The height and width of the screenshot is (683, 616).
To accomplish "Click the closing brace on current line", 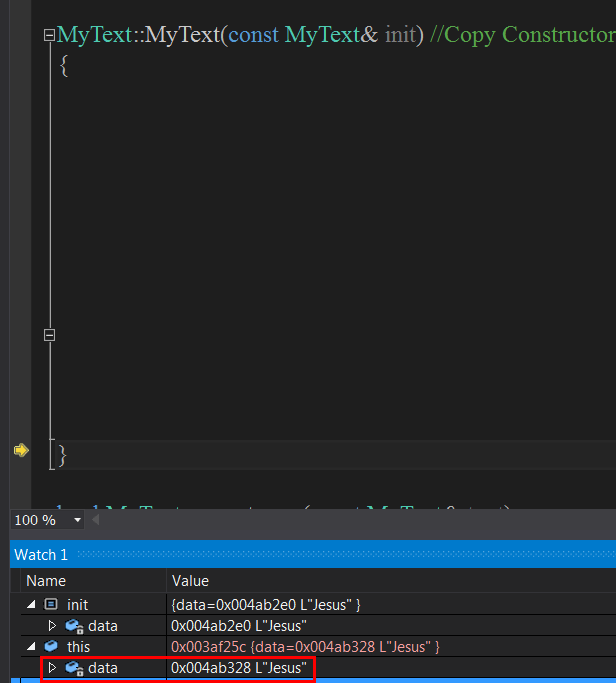I will pos(62,456).
